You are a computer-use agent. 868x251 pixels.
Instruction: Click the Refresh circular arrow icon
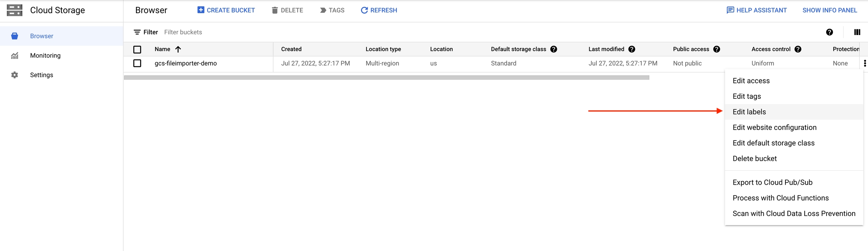pyautogui.click(x=364, y=10)
